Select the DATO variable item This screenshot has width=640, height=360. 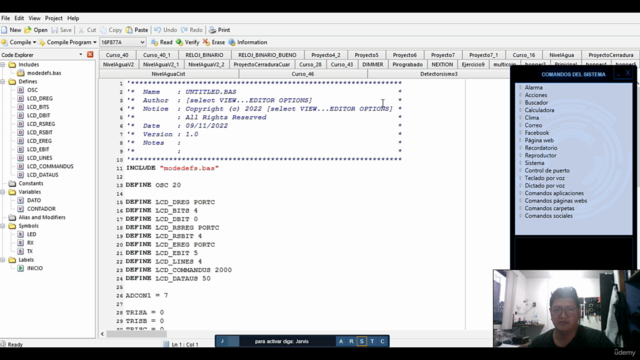(34, 200)
